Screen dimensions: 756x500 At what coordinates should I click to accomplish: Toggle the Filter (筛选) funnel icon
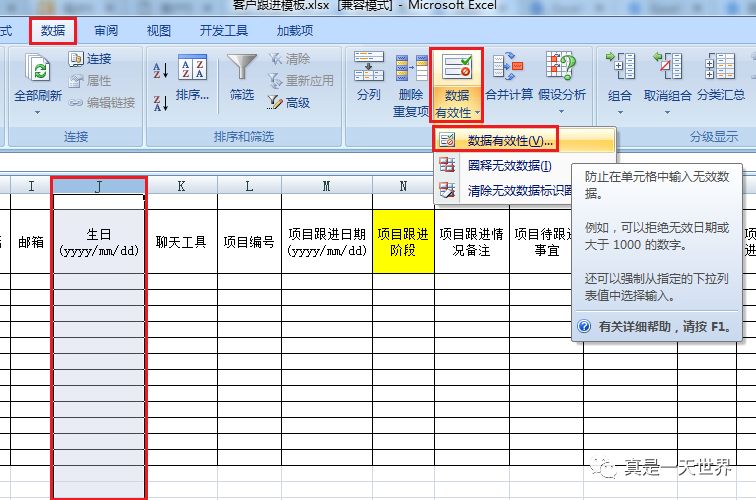(241, 70)
